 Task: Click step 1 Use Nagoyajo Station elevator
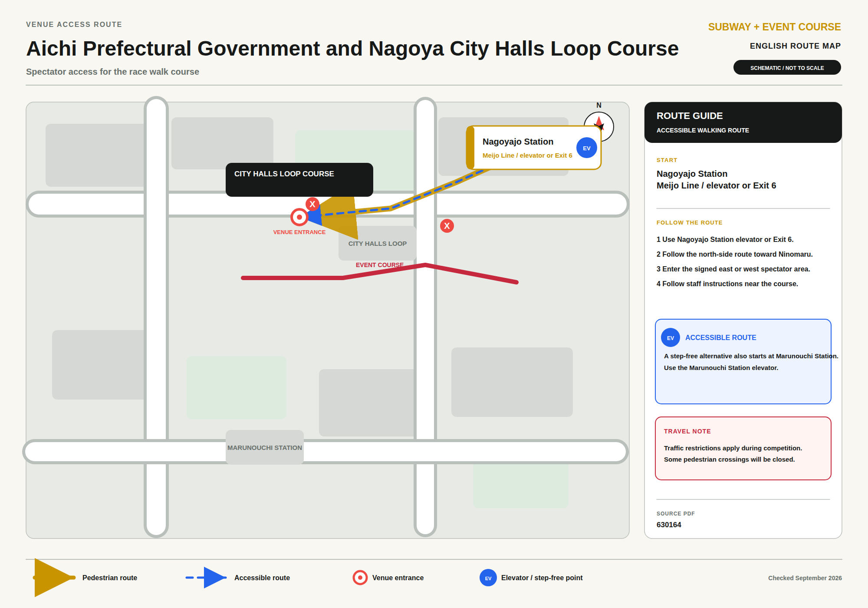(725, 239)
